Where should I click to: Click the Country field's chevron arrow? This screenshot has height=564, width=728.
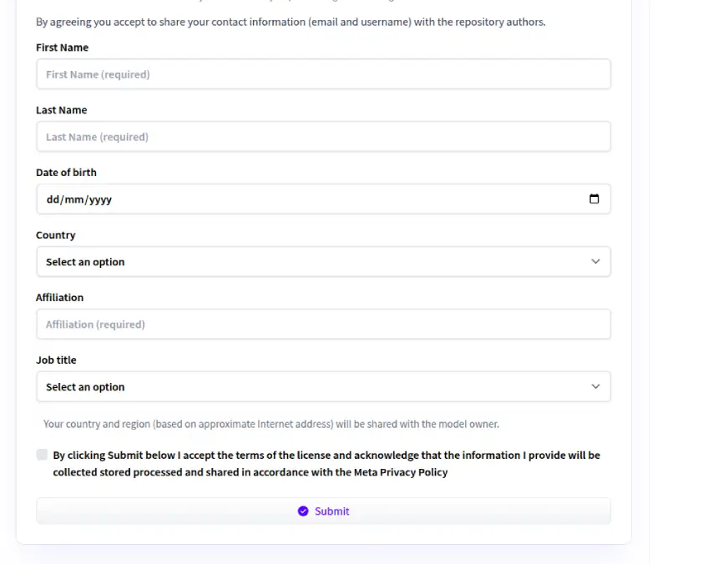pyautogui.click(x=595, y=262)
